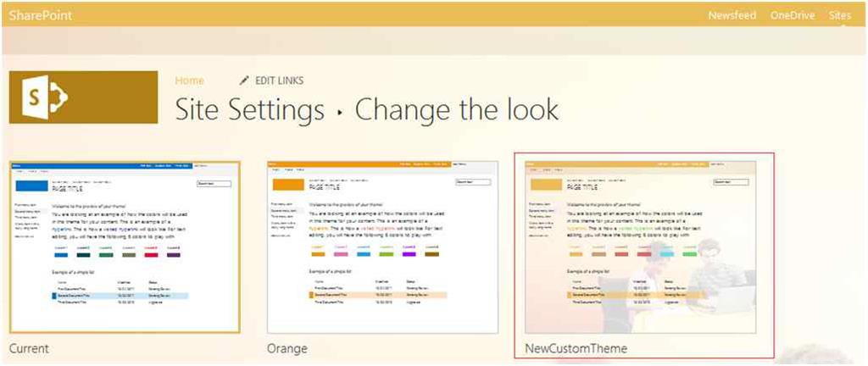Click the Orange theme label
This screenshot has height=366, width=868.
click(x=287, y=349)
